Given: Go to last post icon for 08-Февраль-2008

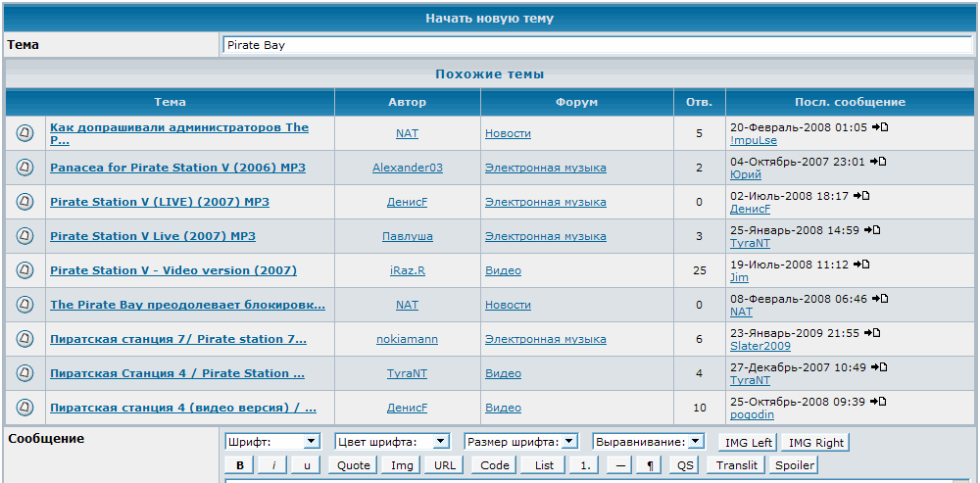Looking at the screenshot, I should pyautogui.click(x=880, y=299).
